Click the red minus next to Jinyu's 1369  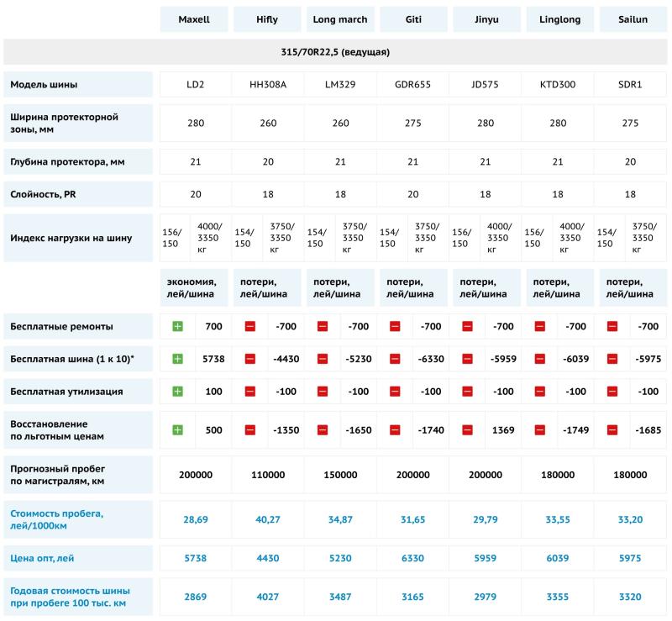467,430
